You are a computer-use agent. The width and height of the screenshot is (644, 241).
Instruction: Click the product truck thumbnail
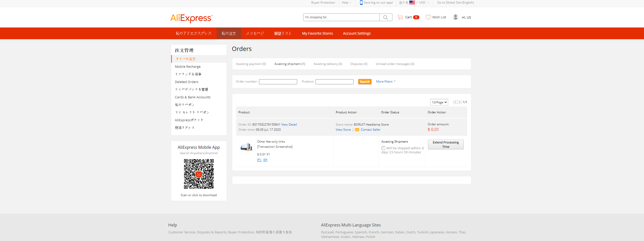coord(246,147)
